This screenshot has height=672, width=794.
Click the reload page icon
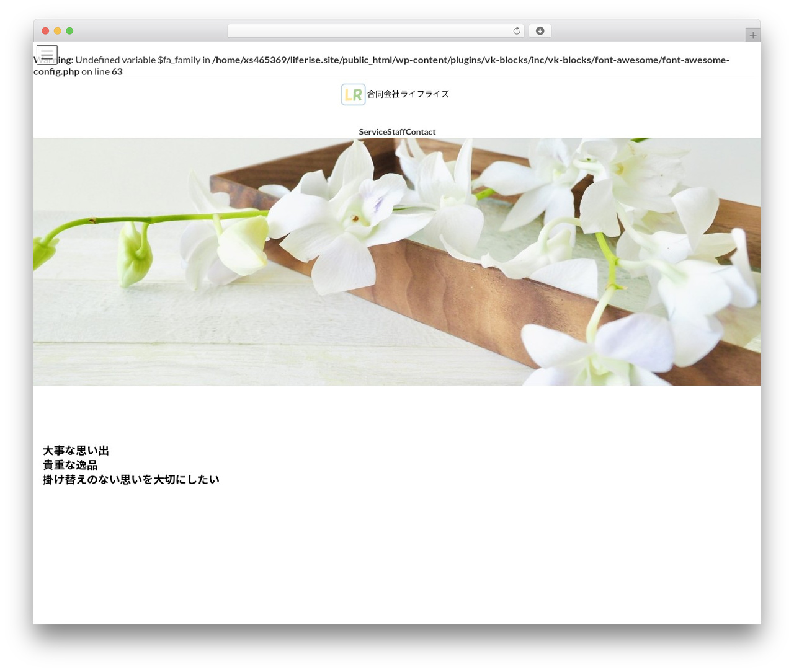tap(516, 31)
